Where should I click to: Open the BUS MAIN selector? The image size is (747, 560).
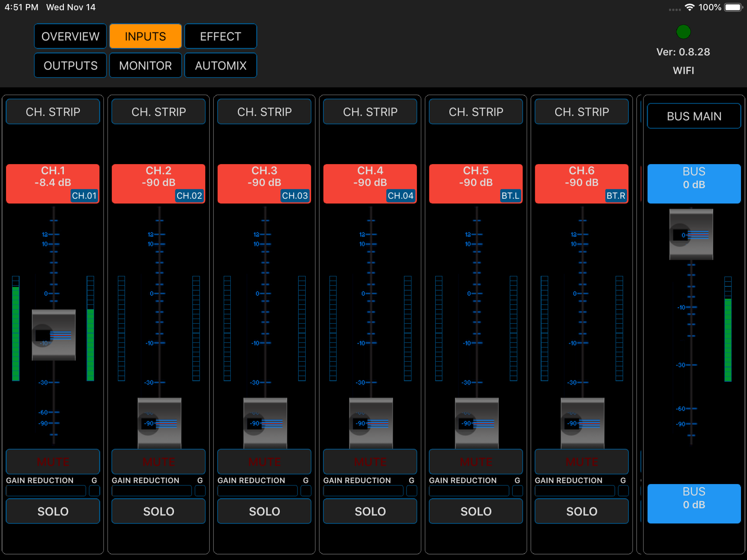click(694, 116)
